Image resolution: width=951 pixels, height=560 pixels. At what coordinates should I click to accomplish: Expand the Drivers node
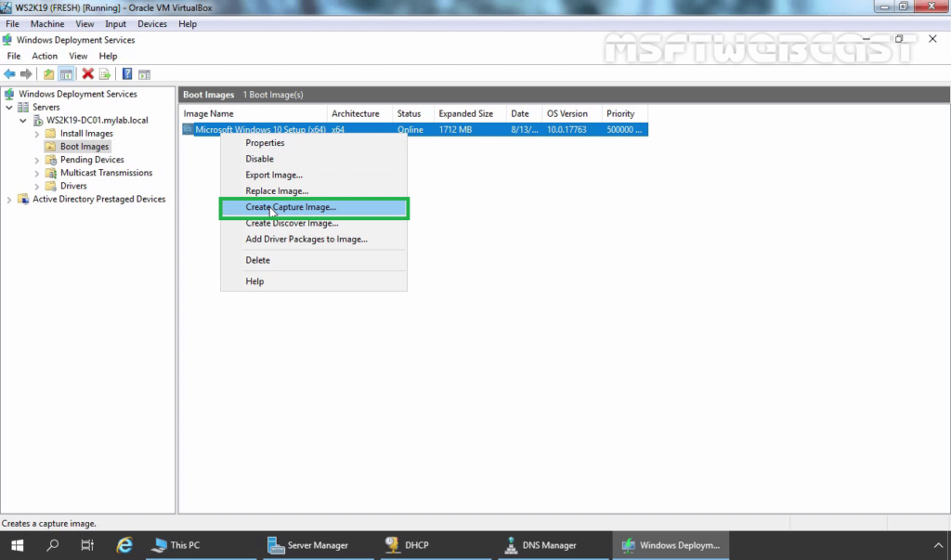(x=37, y=187)
